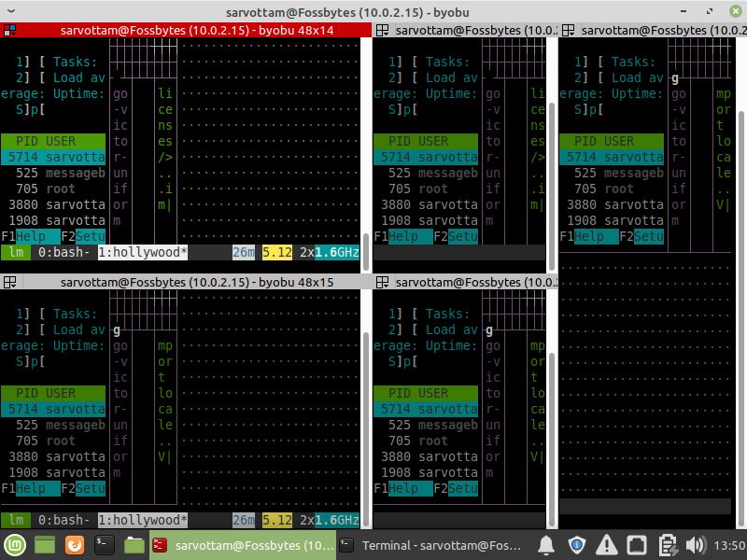Open byobu settings via the F2 Setup label
The image size is (747, 560).
84,236
